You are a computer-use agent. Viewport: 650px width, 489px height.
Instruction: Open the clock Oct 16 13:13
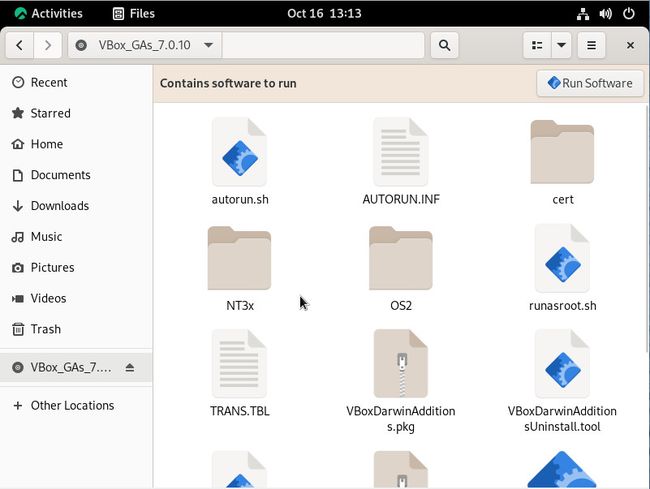[x=324, y=13]
